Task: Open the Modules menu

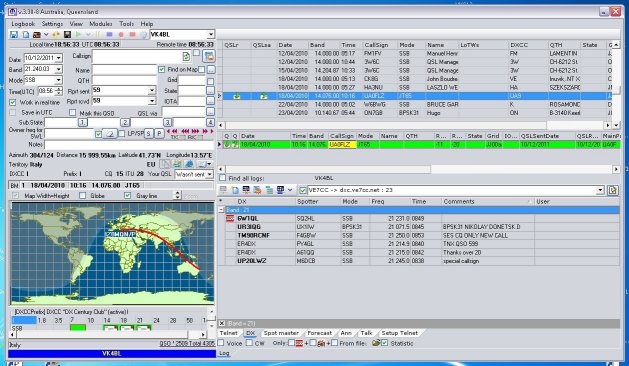Action: (101, 24)
